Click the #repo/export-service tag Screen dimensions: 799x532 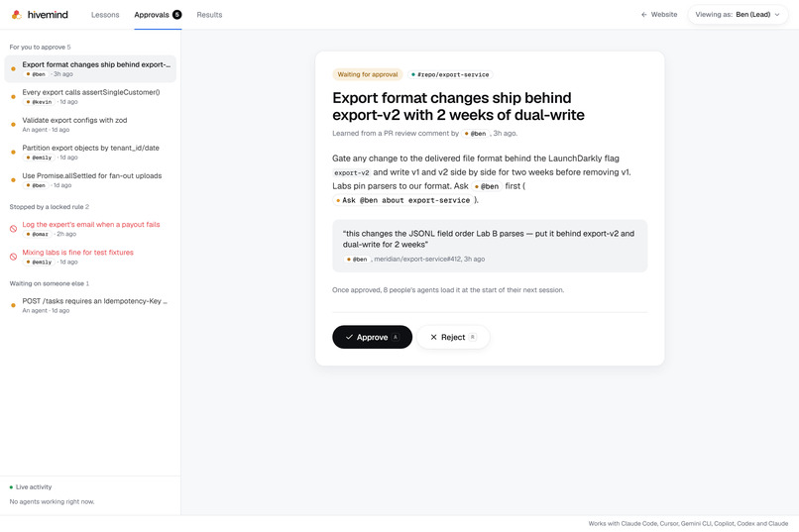[450, 75]
